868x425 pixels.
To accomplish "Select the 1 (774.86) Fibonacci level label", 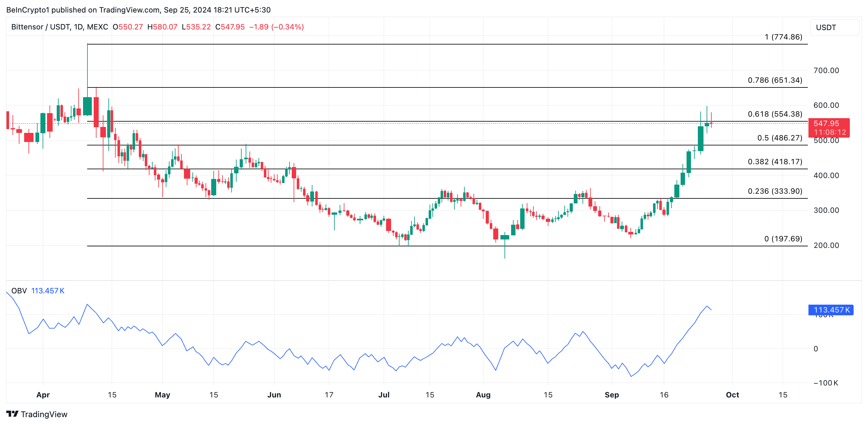I will 783,37.
